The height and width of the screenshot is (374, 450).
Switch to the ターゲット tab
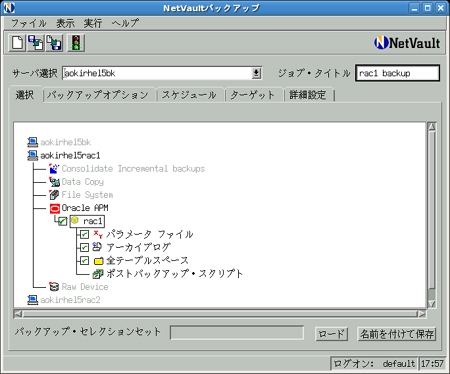(253, 95)
